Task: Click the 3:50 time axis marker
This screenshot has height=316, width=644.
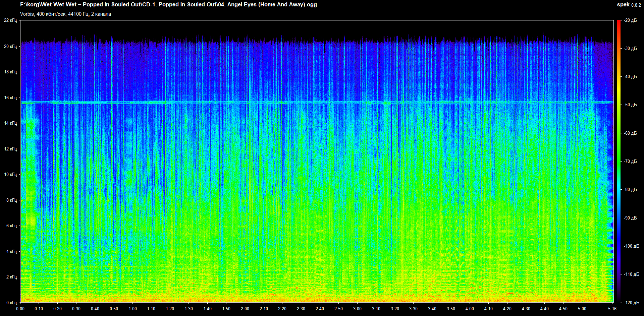Action: point(451,309)
